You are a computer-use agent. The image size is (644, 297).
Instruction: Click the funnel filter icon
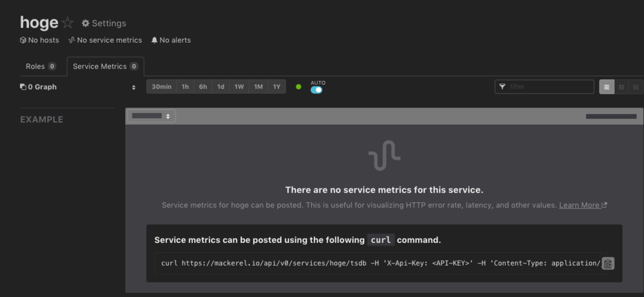tap(502, 87)
